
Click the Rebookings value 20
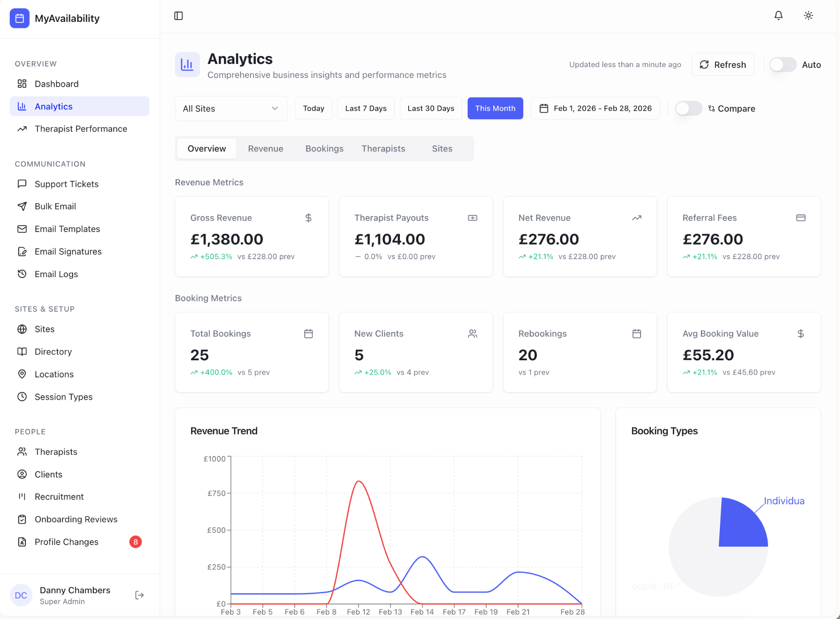(x=528, y=355)
